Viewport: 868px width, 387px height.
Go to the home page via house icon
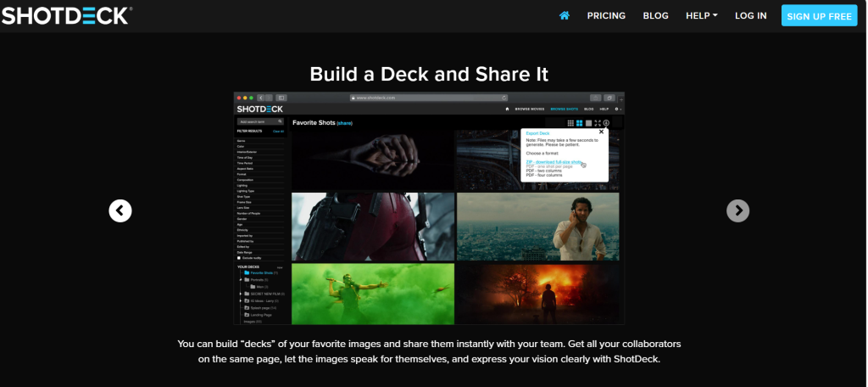564,15
